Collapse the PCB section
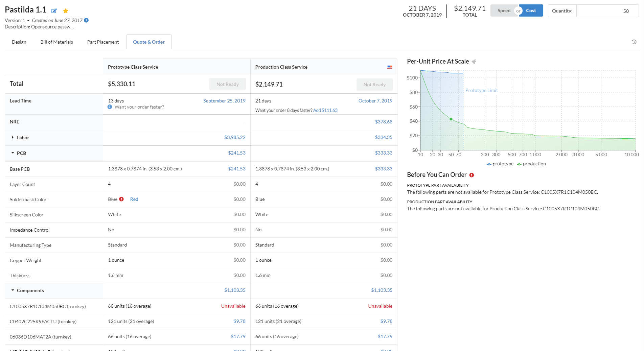The width and height of the screenshot is (644, 351). click(13, 153)
